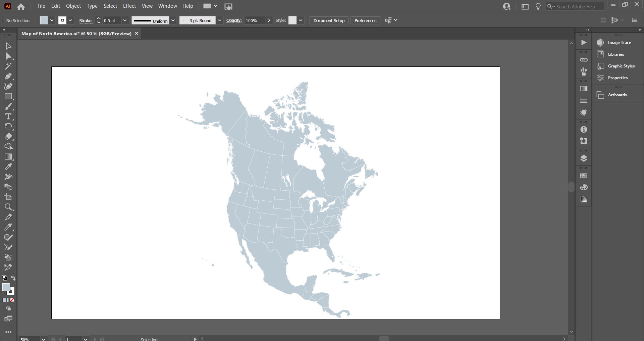Open the zoom level dropdown at bottom left
The width and height of the screenshot is (644, 341).
coord(43,339)
